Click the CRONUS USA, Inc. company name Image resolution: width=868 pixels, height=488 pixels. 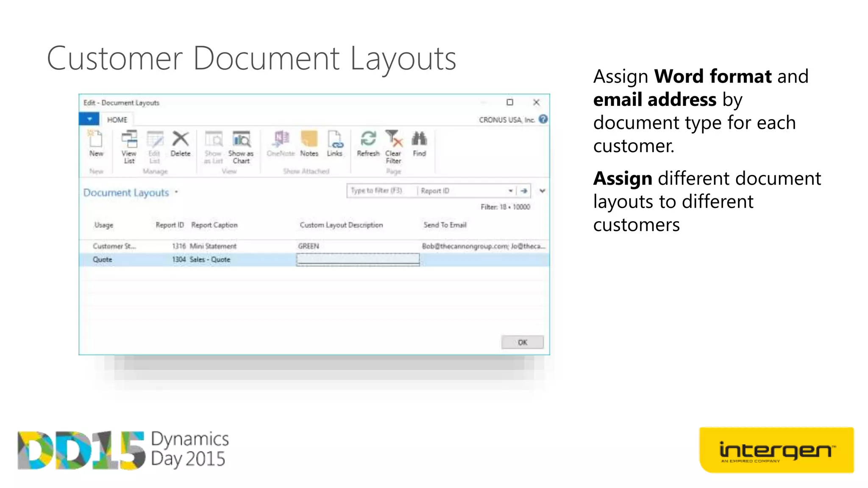[507, 120]
